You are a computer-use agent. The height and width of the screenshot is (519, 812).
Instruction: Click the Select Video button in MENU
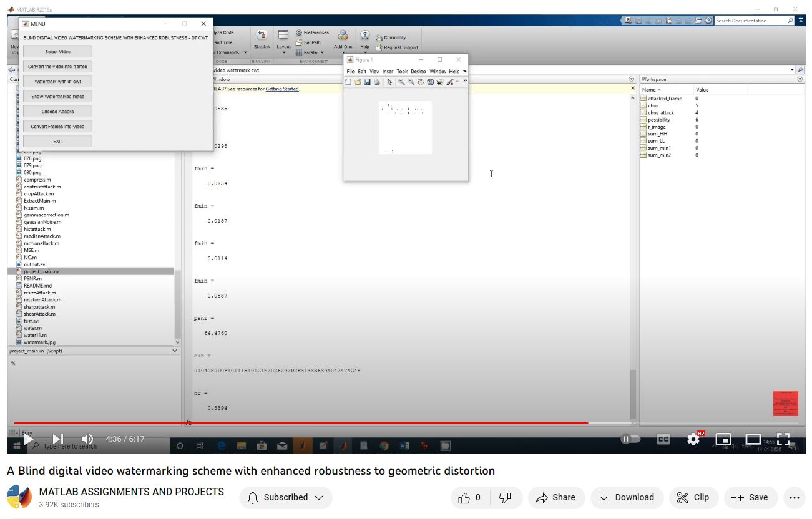[x=57, y=51]
